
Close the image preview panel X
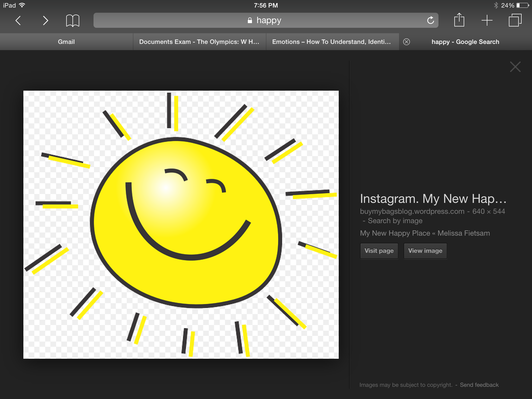[x=515, y=67]
